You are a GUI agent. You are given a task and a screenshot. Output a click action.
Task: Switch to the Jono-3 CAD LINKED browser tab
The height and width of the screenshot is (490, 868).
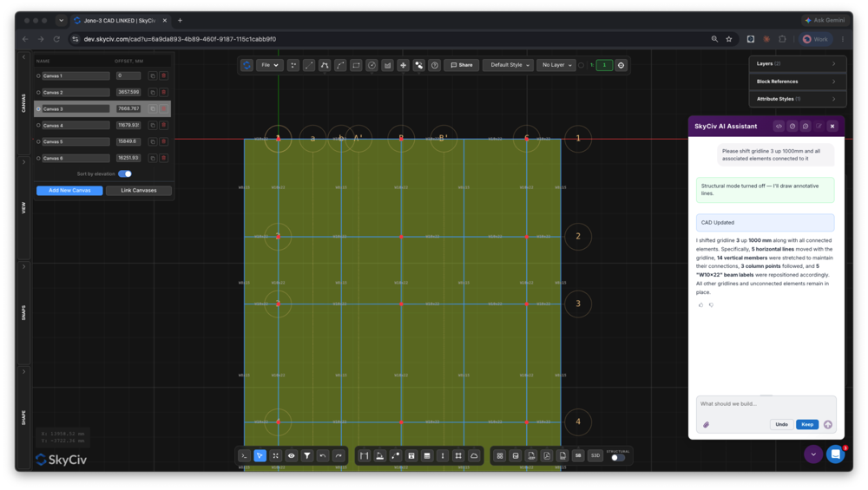tap(119, 21)
